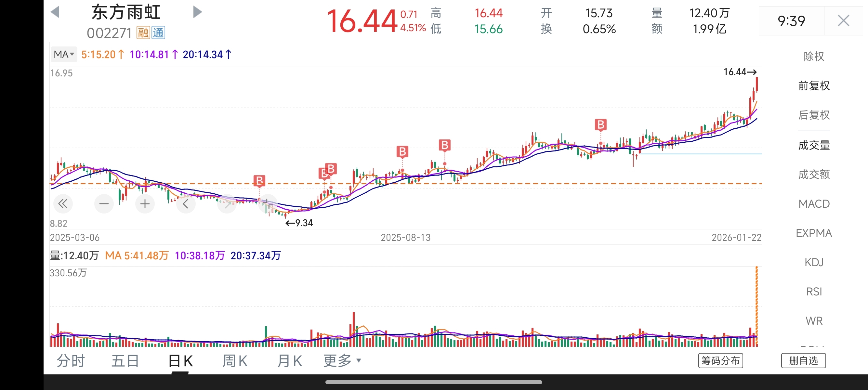Go to previous stock with left triangle arrow
868x390 pixels.
(55, 12)
